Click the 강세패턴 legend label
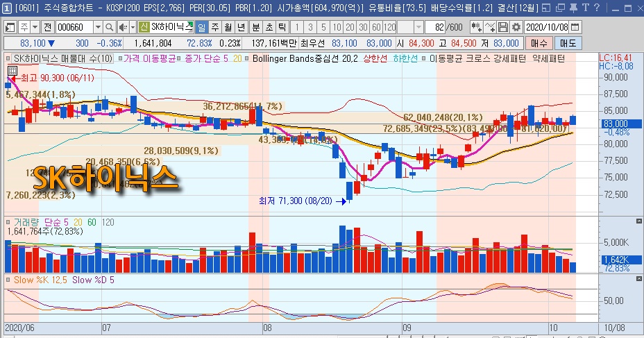644x338 pixels. (509, 59)
